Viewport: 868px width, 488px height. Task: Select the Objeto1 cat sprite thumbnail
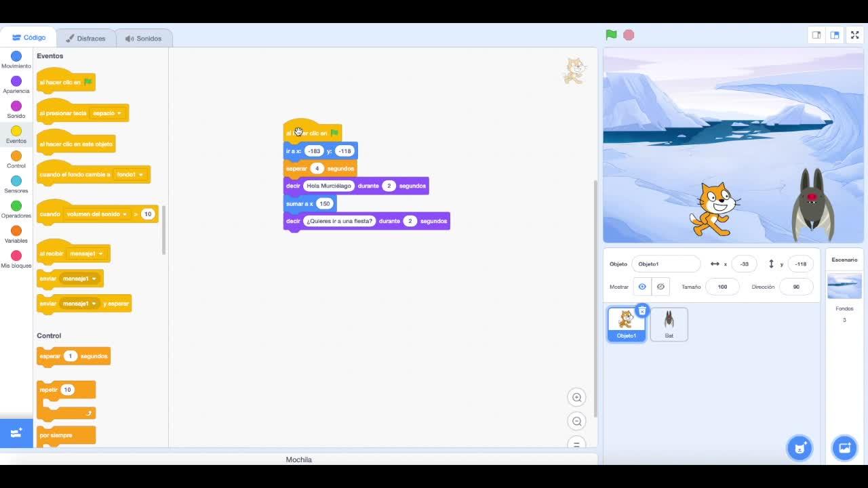pos(626,324)
